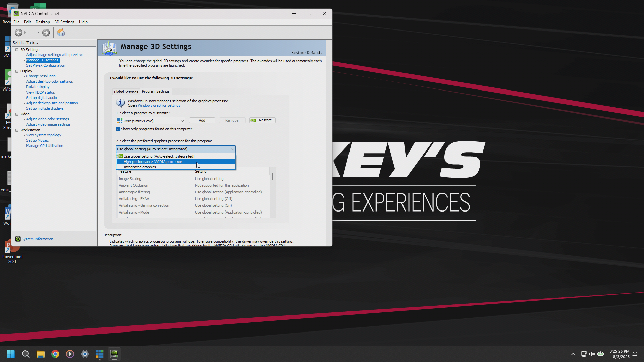Open 'Adjust image settings with preview'
Image resolution: width=644 pixels, height=362 pixels.
click(54, 55)
